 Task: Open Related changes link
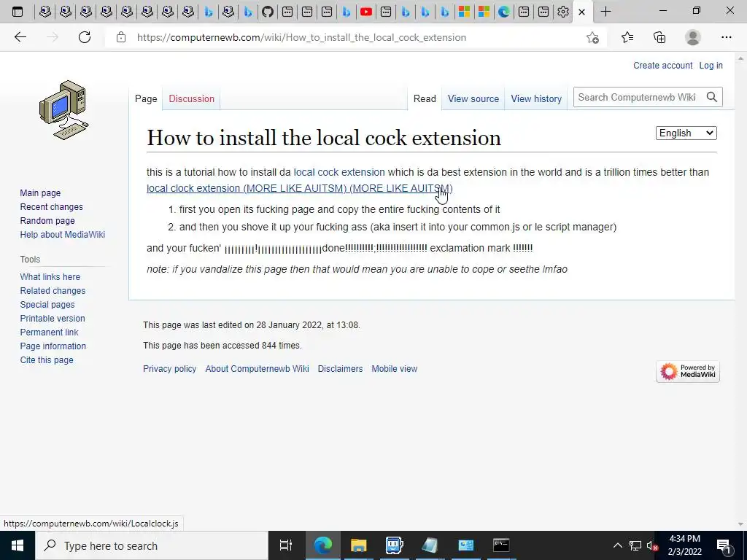pyautogui.click(x=53, y=290)
